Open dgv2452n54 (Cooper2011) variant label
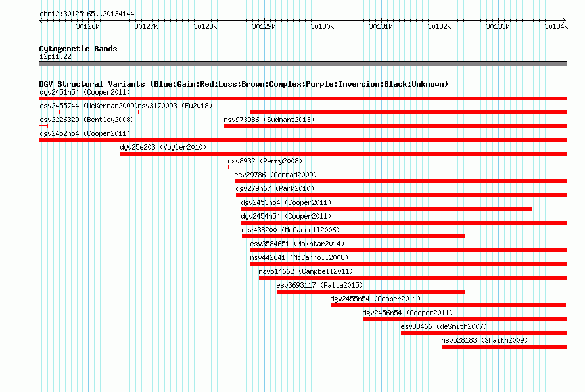 point(85,133)
